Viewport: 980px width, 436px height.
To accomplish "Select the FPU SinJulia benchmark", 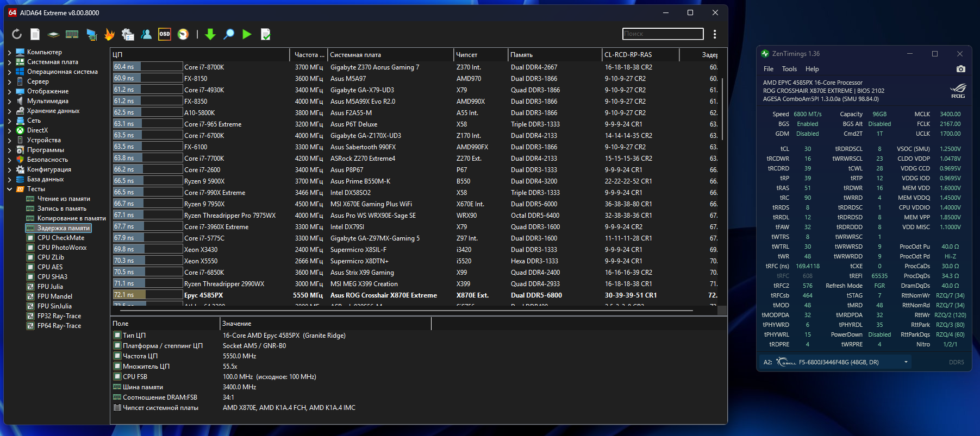I will tap(54, 306).
